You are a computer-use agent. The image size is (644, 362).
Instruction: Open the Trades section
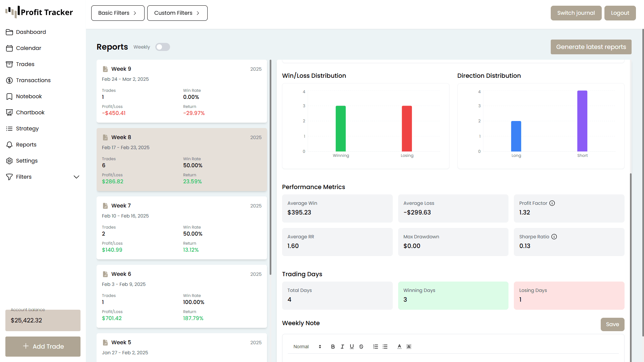pos(25,64)
